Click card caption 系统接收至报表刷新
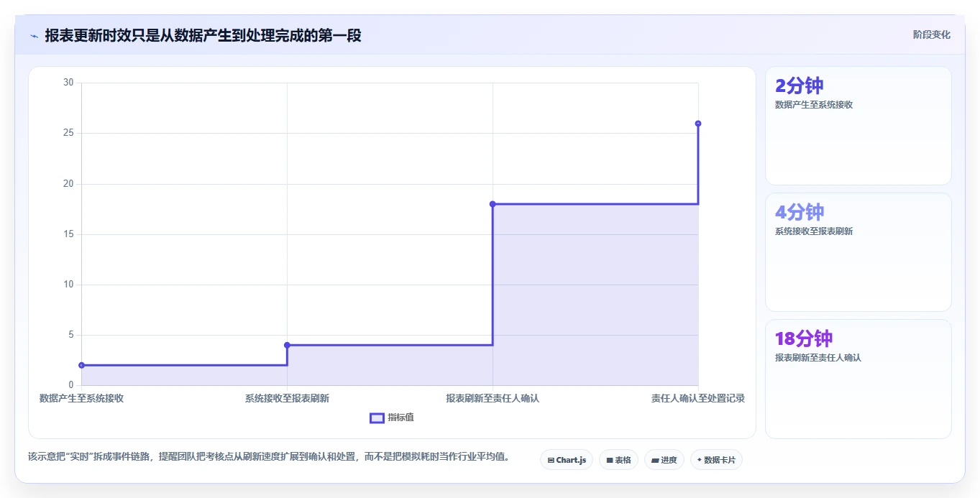Viewport: 980px width, 498px height. pyautogui.click(x=814, y=231)
